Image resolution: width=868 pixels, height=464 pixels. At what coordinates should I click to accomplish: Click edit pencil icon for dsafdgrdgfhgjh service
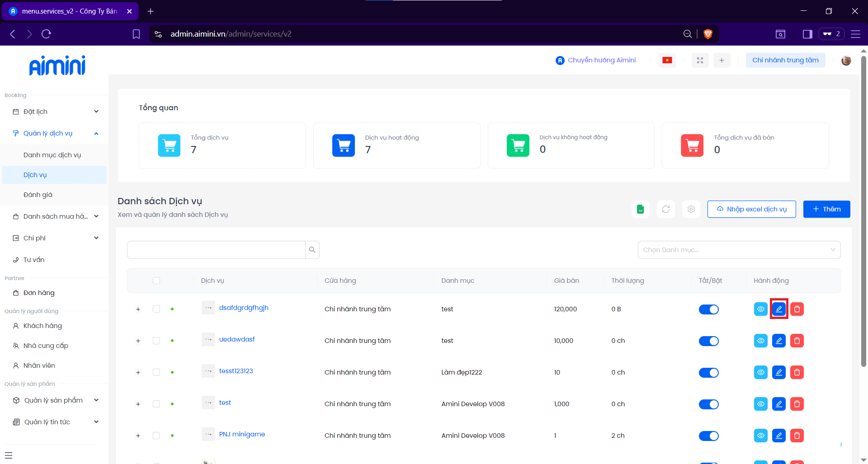[x=778, y=309]
